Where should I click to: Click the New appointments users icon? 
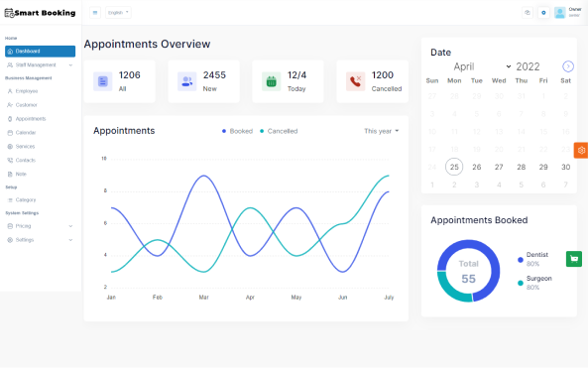[x=186, y=81]
